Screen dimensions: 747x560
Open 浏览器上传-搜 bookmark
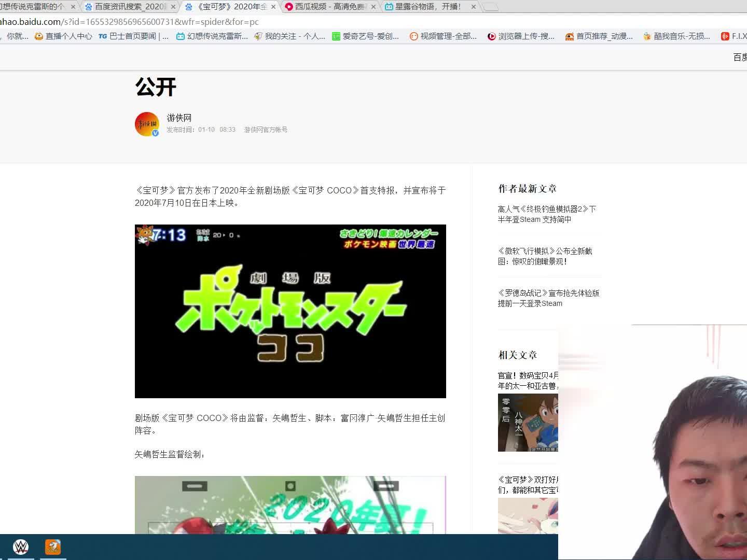pos(521,36)
